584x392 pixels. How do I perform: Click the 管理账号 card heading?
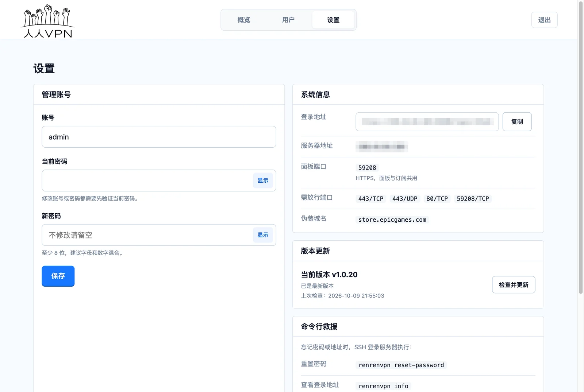pos(56,94)
